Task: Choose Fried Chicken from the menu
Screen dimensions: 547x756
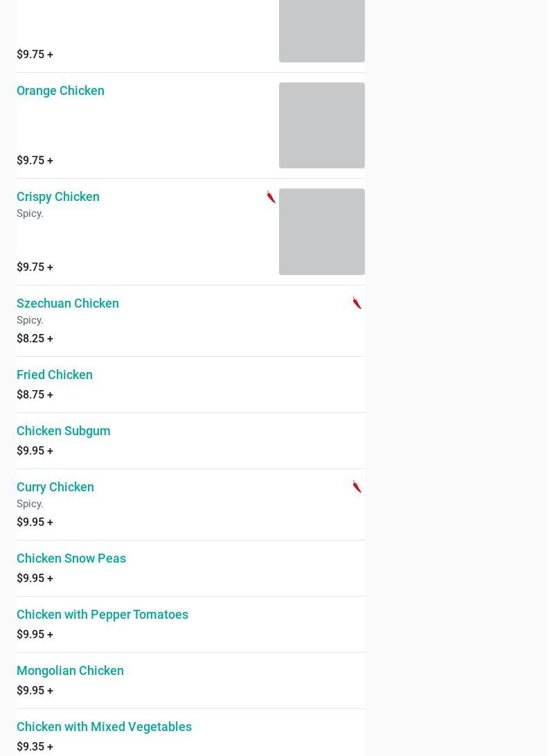Action: [x=55, y=374]
